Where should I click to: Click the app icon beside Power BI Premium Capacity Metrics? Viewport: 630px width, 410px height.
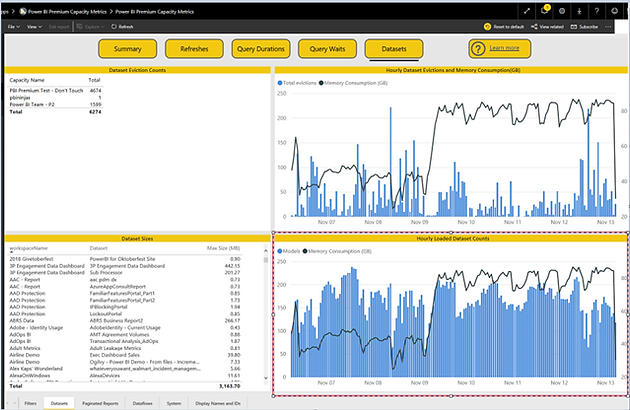coord(23,12)
